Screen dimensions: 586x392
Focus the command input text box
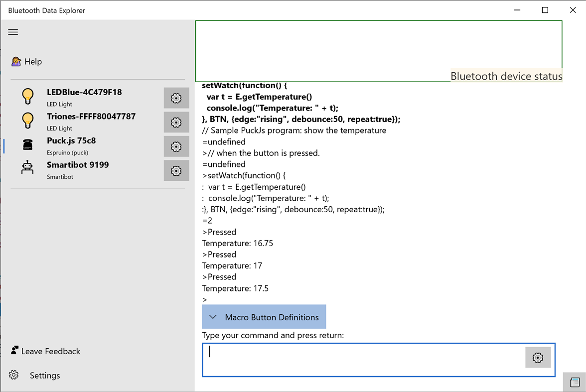(364, 359)
